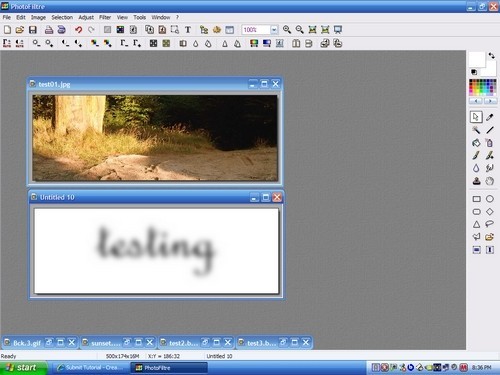Restore the minimized sunset window
The height and width of the screenshot is (375, 500).
point(127,342)
